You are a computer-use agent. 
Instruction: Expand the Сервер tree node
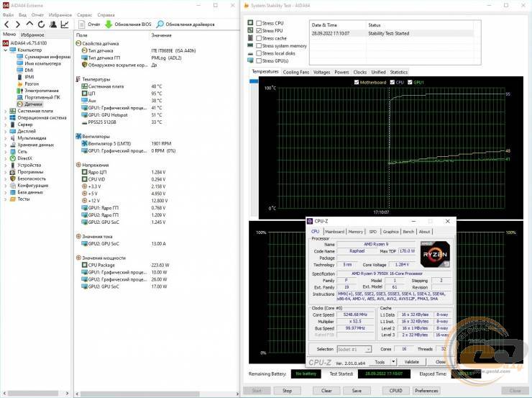coord(5,125)
